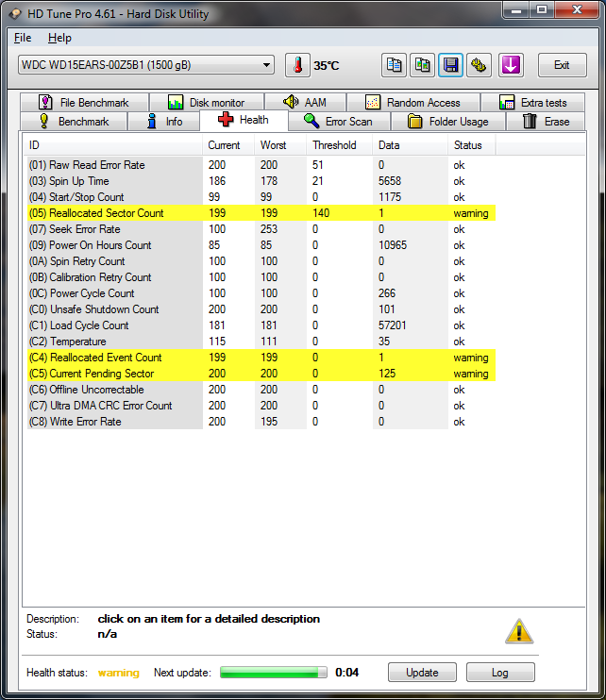
Task: Click the Exit button
Action: (563, 65)
